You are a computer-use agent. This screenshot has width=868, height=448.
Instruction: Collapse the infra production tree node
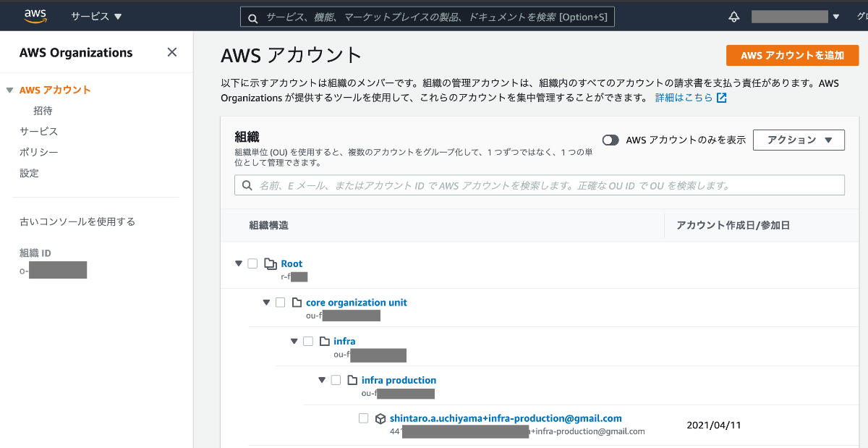click(x=322, y=380)
